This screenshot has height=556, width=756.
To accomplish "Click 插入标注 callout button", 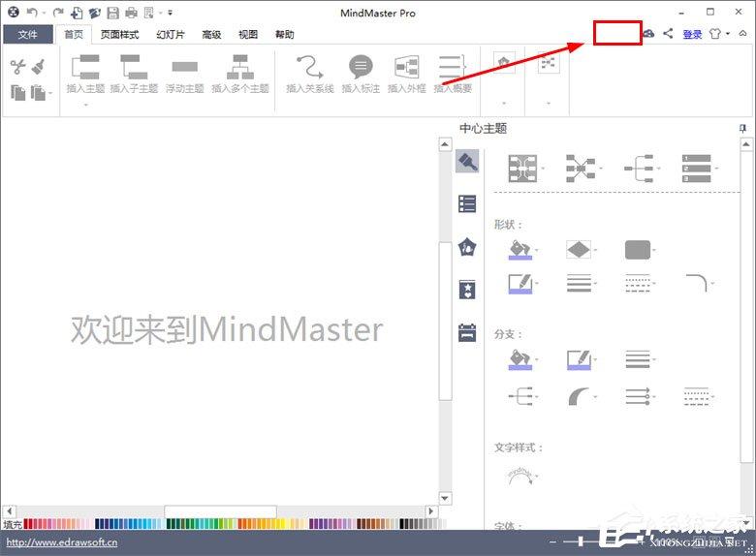I will [361, 74].
